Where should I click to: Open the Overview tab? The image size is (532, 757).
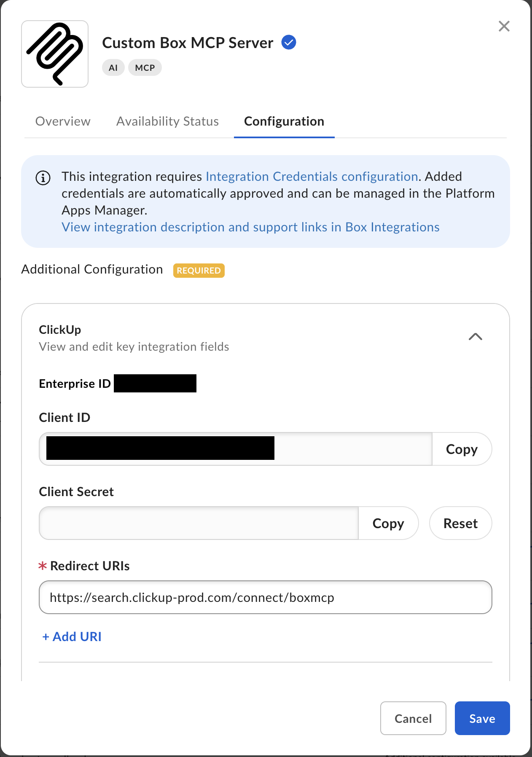tap(63, 121)
